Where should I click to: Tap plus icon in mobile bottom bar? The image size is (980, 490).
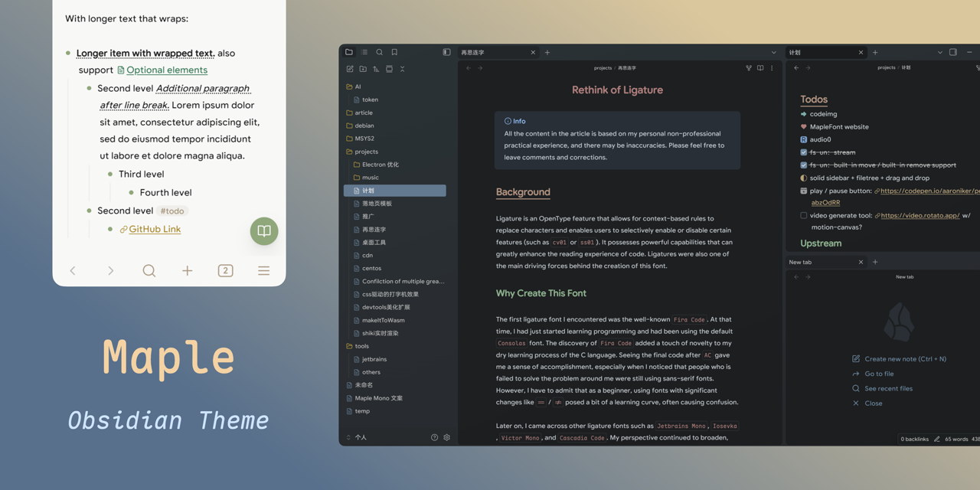point(188,270)
